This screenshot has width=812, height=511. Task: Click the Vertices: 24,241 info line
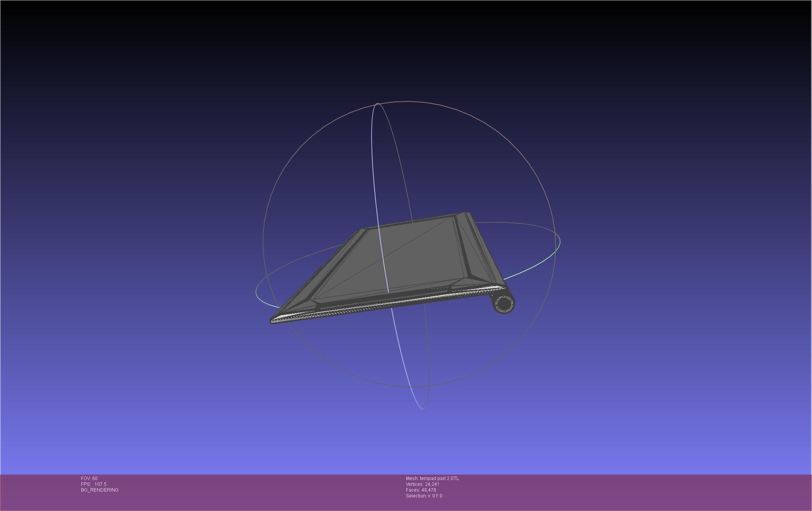422,484
